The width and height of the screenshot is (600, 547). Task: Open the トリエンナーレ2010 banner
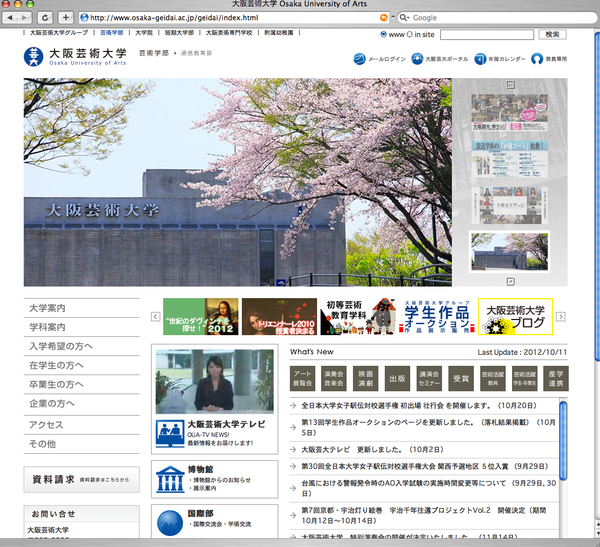click(x=279, y=317)
